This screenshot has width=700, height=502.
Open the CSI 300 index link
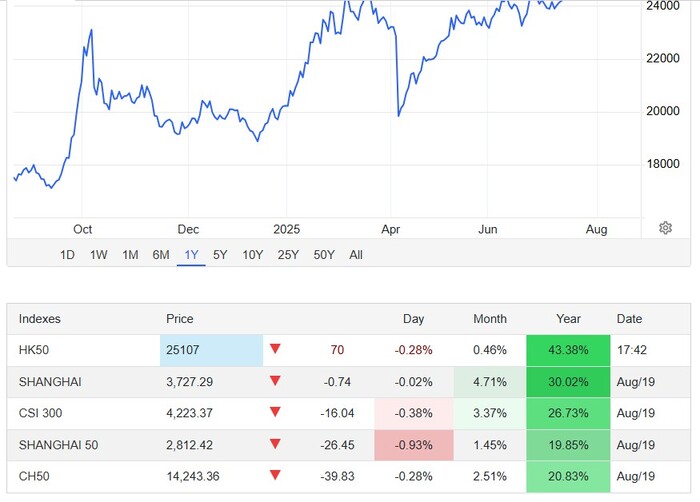point(41,412)
